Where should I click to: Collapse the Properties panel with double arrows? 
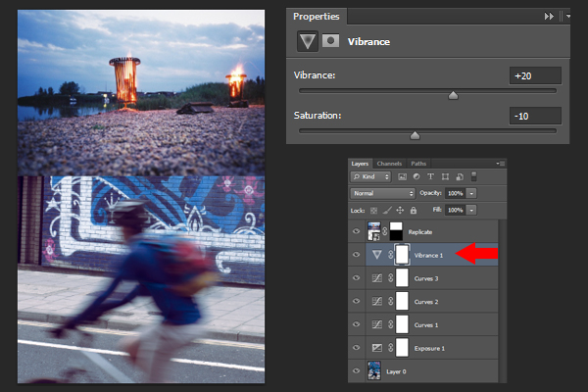[x=549, y=16]
